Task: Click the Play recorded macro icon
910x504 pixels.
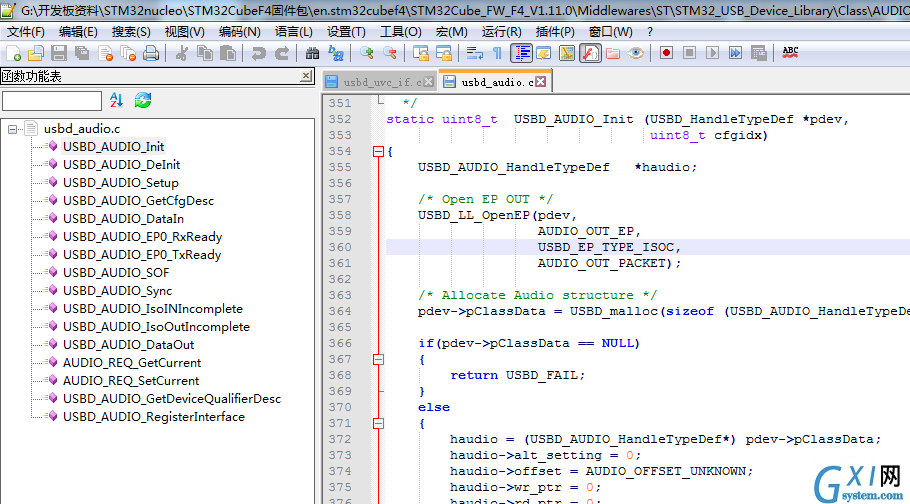Action: click(x=713, y=53)
